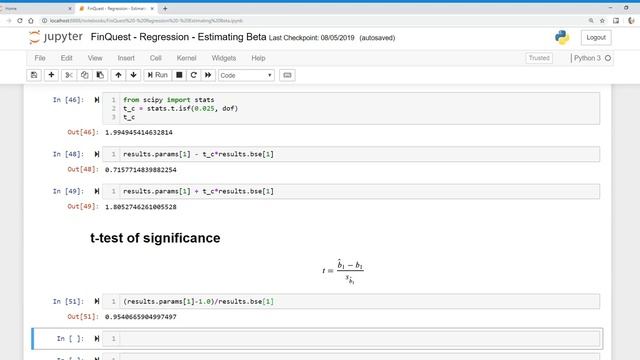Select output value 0.9540665904997497

[141, 317]
